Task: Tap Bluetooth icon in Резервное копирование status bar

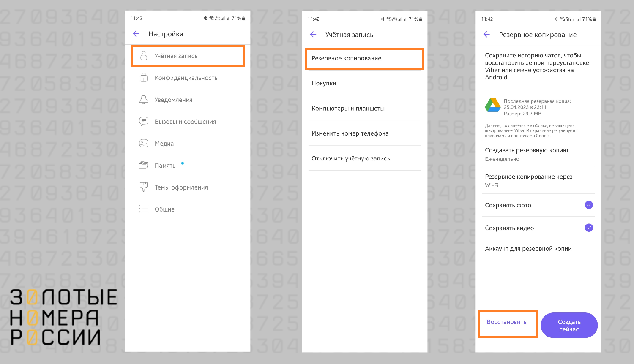Action: 556,19
